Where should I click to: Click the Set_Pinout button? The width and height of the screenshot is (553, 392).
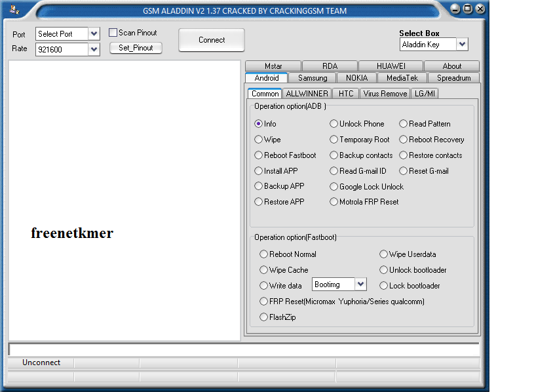pos(136,48)
